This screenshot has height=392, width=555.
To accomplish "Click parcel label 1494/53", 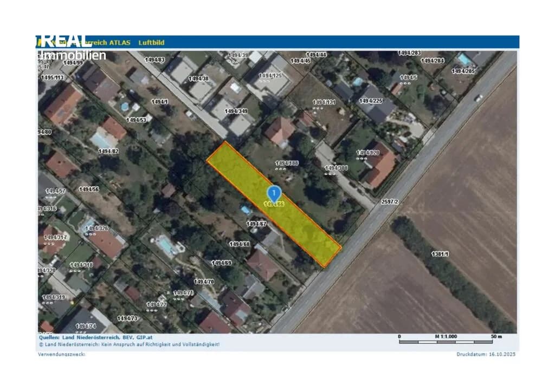I will coord(136,120).
